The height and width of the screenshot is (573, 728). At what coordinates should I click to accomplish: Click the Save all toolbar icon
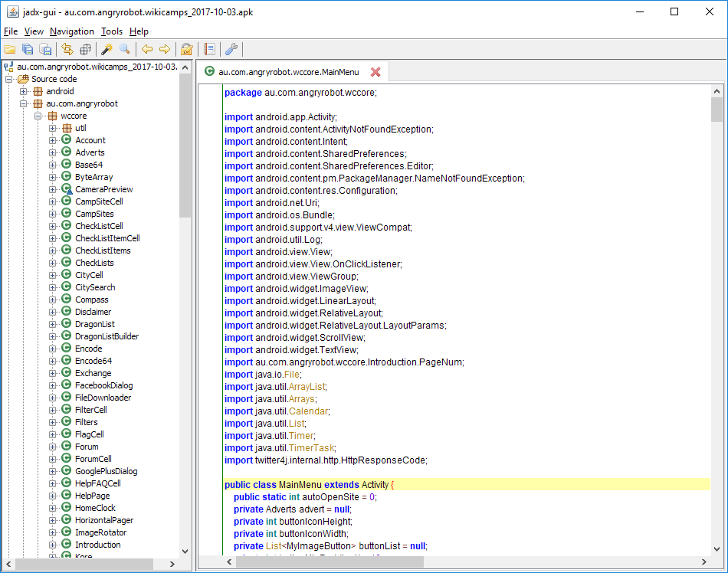pos(28,49)
